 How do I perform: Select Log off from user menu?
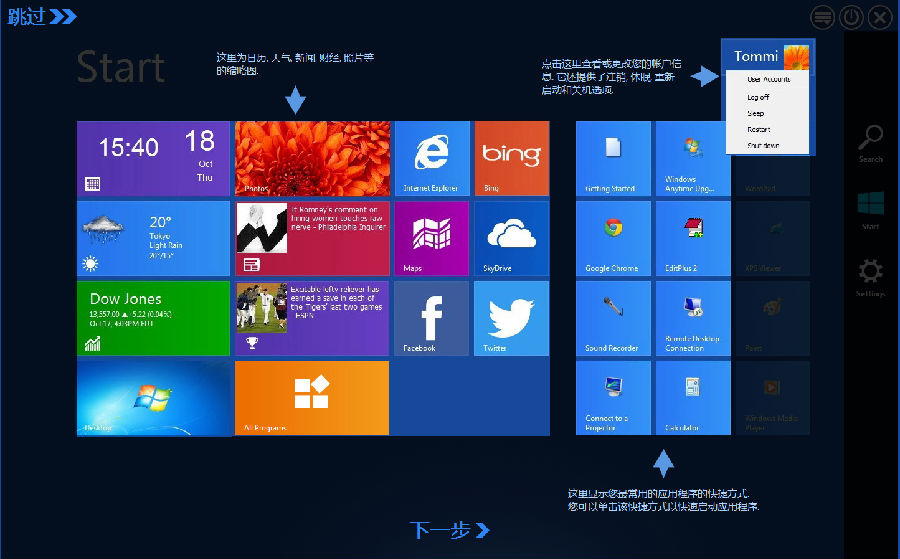[x=758, y=97]
